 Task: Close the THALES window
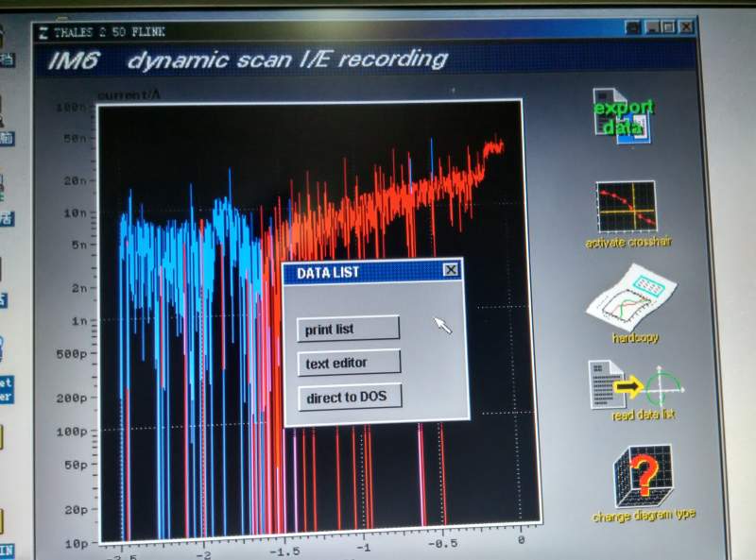pyautogui.click(x=686, y=26)
